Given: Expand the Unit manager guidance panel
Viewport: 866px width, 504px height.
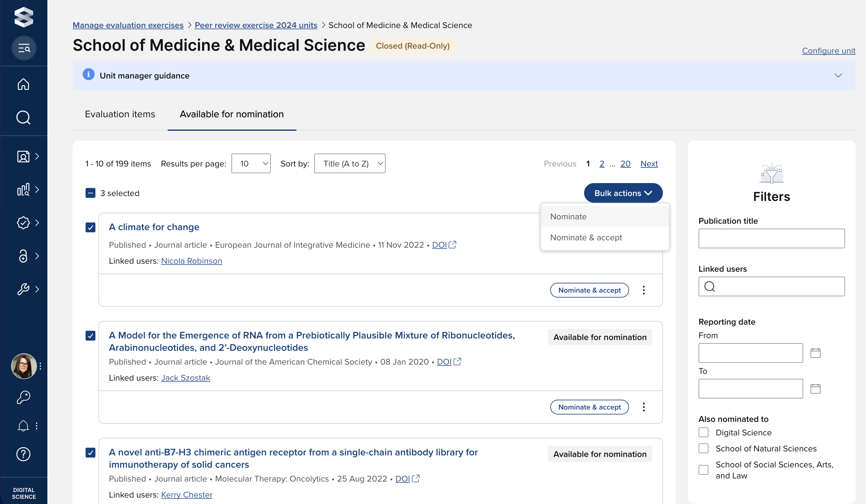Looking at the screenshot, I should click(838, 76).
